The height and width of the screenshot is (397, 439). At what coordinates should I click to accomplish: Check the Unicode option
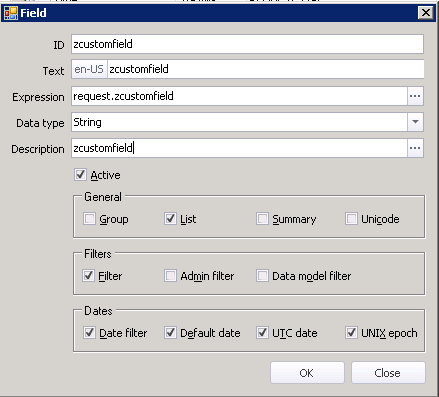[351, 219]
